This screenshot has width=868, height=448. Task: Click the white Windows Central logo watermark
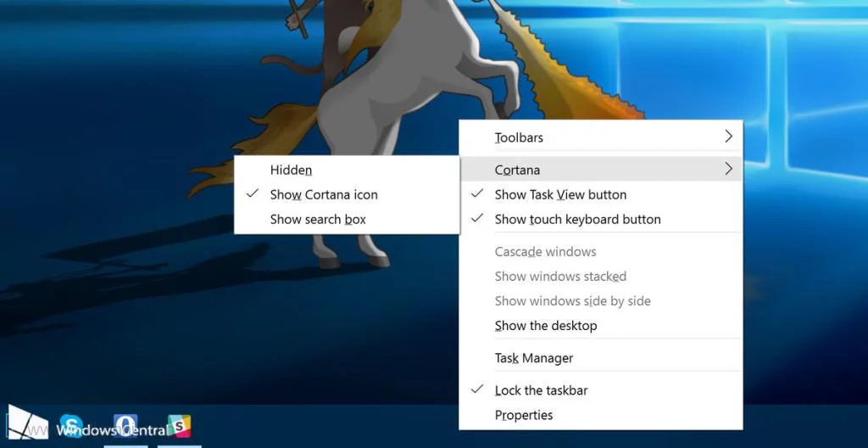click(x=28, y=423)
